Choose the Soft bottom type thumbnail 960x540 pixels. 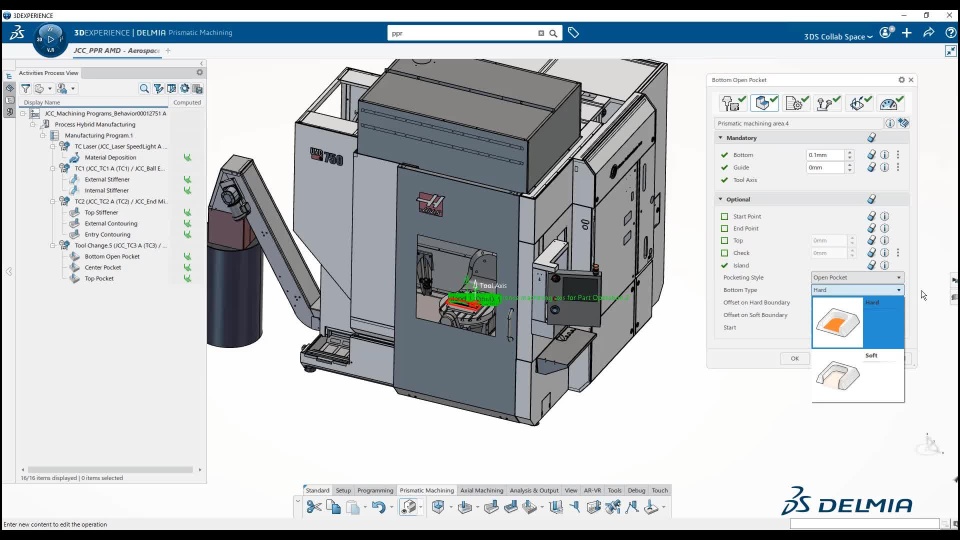[838, 376]
